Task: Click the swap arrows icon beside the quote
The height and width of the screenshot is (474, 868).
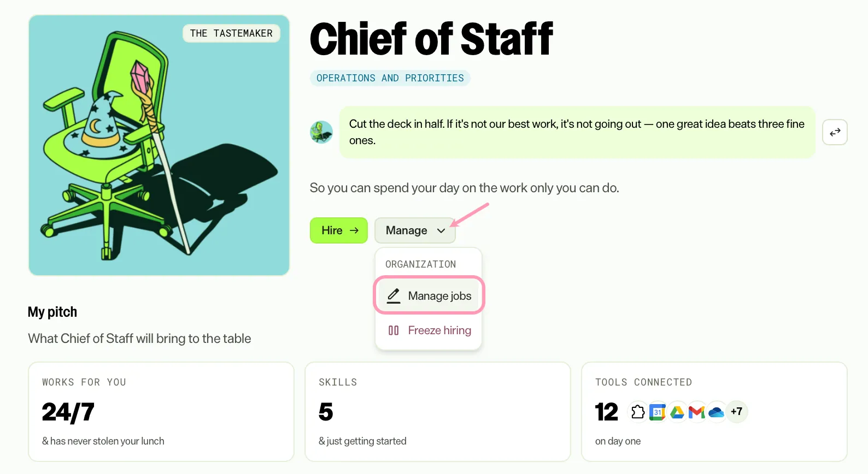Action: tap(835, 132)
